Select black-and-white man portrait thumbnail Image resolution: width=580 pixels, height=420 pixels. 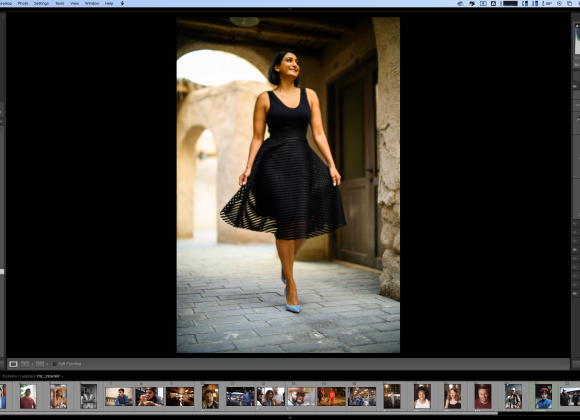click(x=89, y=396)
